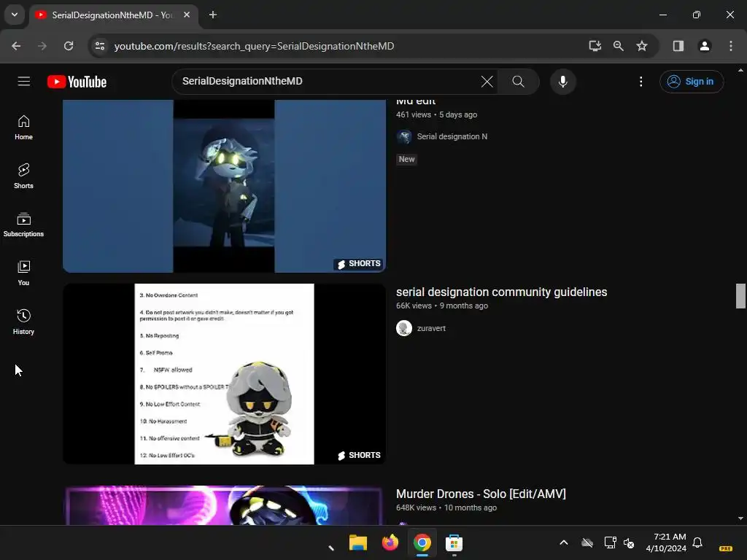Open Chrome zoom magnifier in address bar
747x560 pixels.
pos(619,46)
